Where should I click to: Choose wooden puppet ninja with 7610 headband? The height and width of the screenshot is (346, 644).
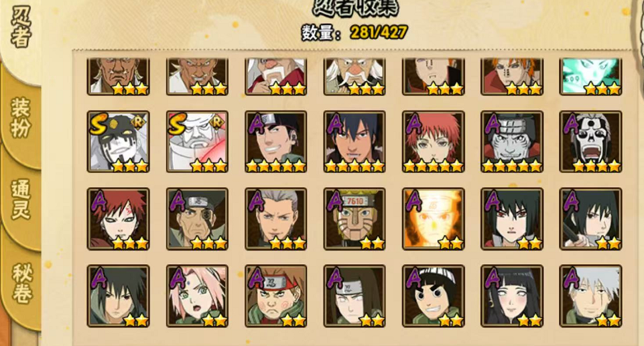tap(355, 219)
